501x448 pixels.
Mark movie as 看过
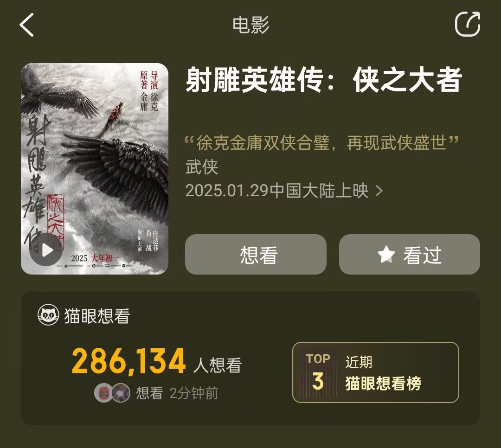click(x=409, y=254)
